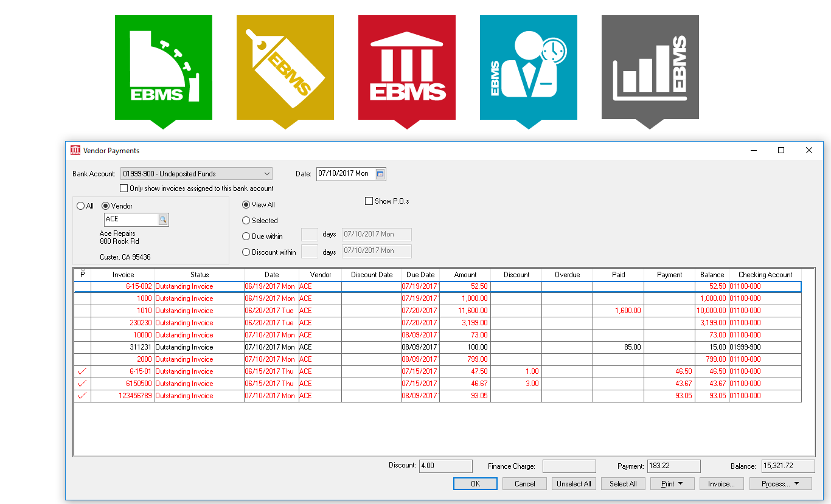Screen dimensions: 831x504
Task: Click the Discount total field showing 4.00
Action: pyautogui.click(x=446, y=466)
